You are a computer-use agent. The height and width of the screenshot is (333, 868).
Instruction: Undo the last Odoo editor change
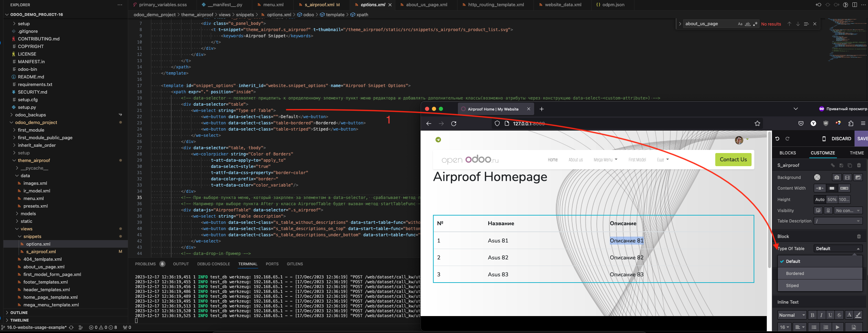pos(777,139)
